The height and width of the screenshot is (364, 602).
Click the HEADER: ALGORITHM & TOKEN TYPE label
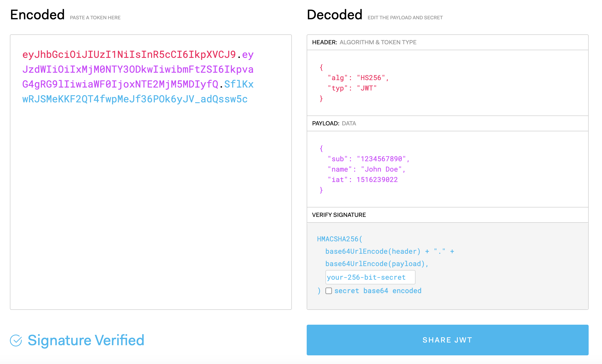pyautogui.click(x=364, y=42)
